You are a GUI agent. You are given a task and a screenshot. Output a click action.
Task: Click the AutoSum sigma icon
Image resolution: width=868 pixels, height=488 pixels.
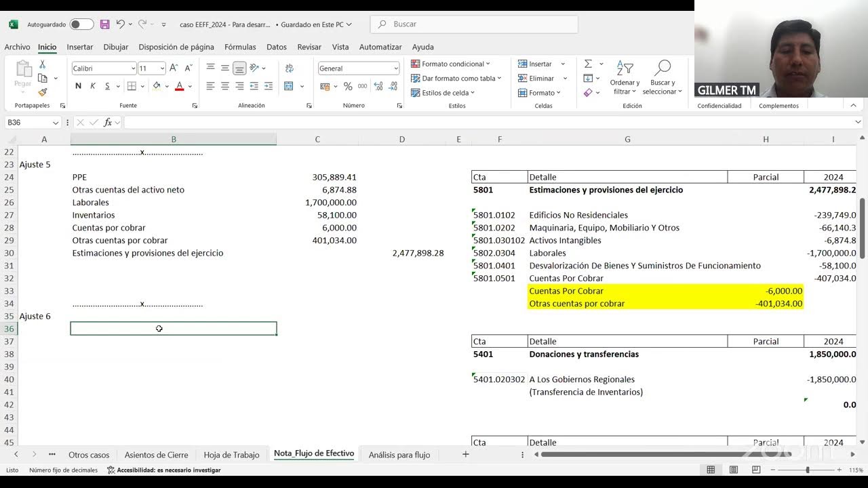[588, 64]
